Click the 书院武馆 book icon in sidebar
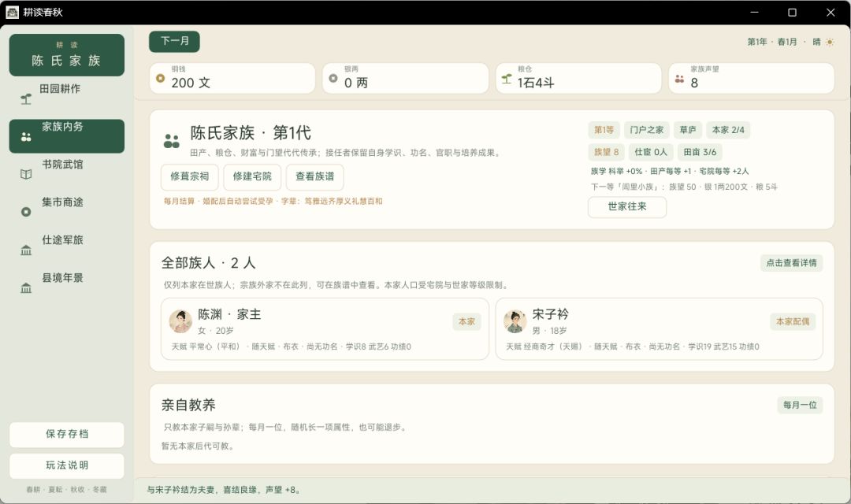 pos(26,174)
